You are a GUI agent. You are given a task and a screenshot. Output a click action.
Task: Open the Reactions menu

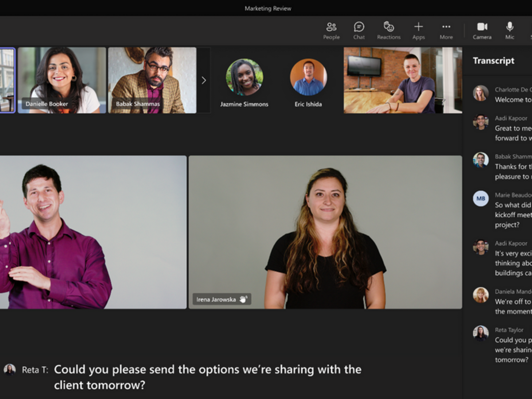tap(389, 30)
